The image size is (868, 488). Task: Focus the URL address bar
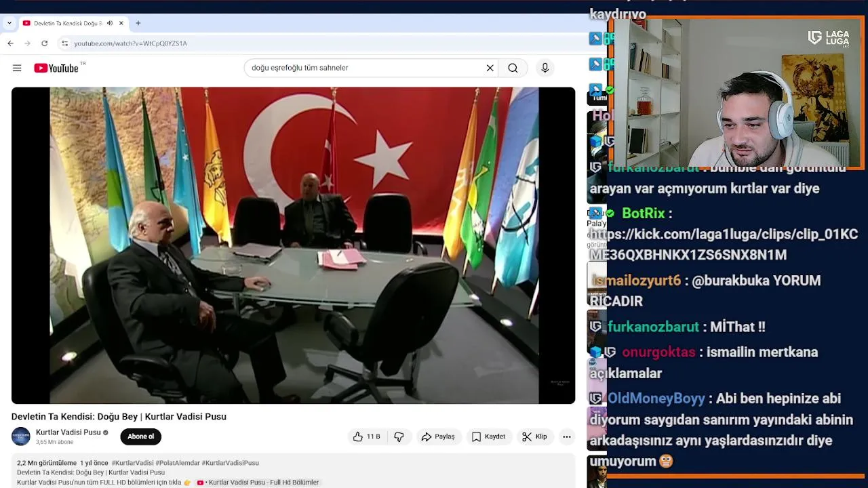pos(325,43)
